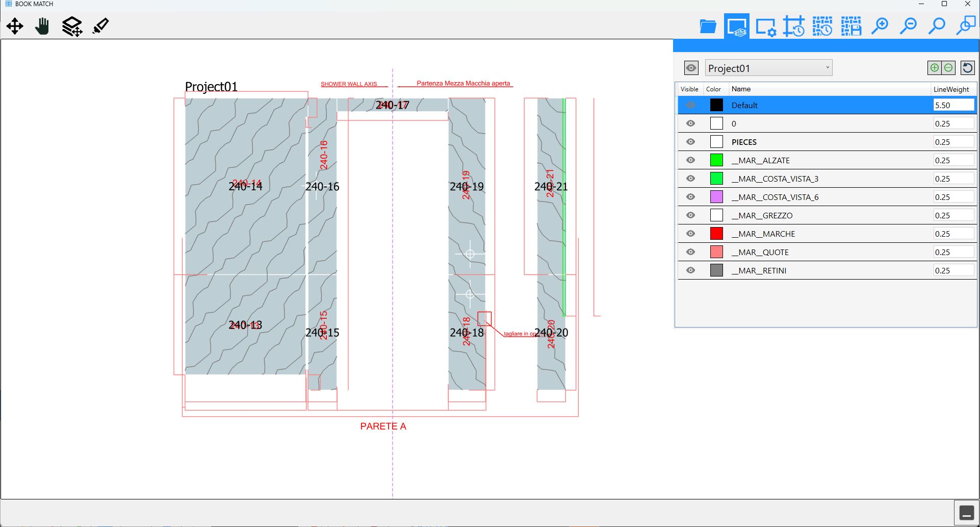Click the zoom window icon
The height and width of the screenshot is (527, 980).
pos(966,26)
